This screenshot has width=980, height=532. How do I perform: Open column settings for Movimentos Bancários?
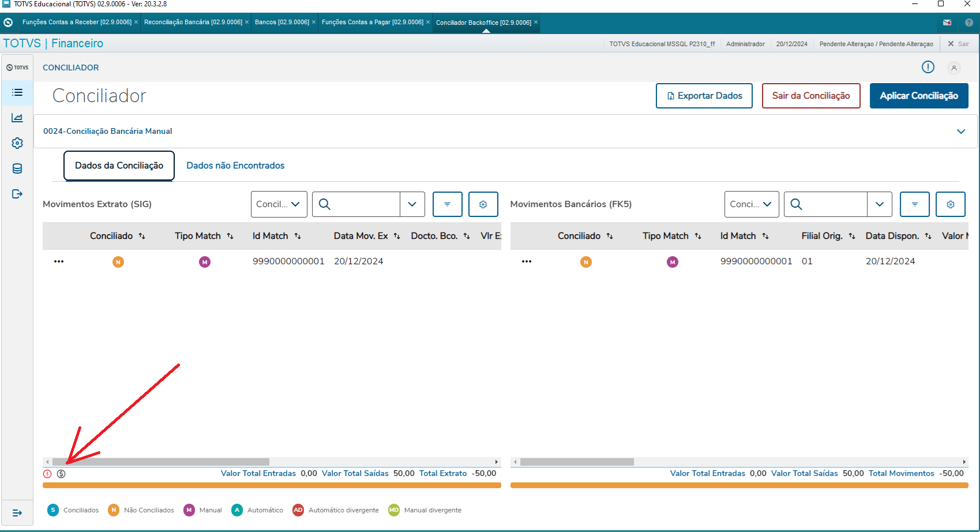[x=950, y=204]
